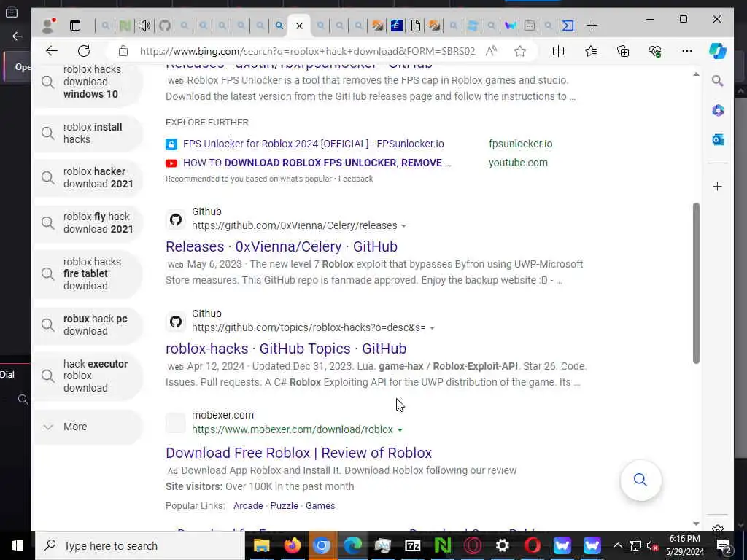This screenshot has height=560, width=747.
Task: Switch to the blank document icon tab
Action: [x=415, y=26]
